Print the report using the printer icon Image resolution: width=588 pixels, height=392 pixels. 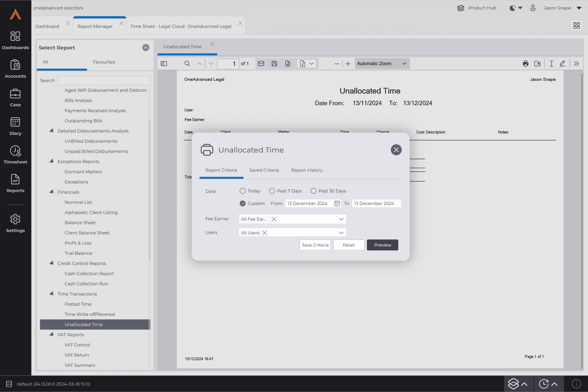pos(525,64)
